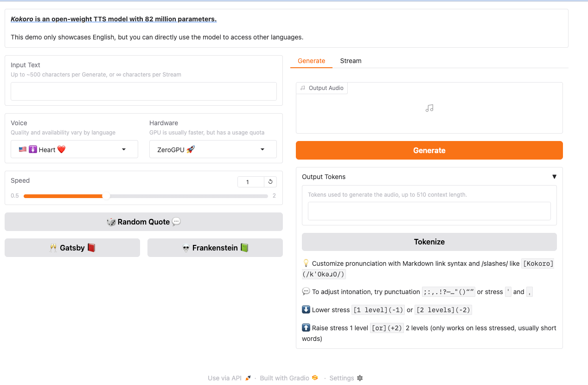Screen dimensions: 588x385
Task: Click the speed reset arrow icon
Action: (x=270, y=182)
